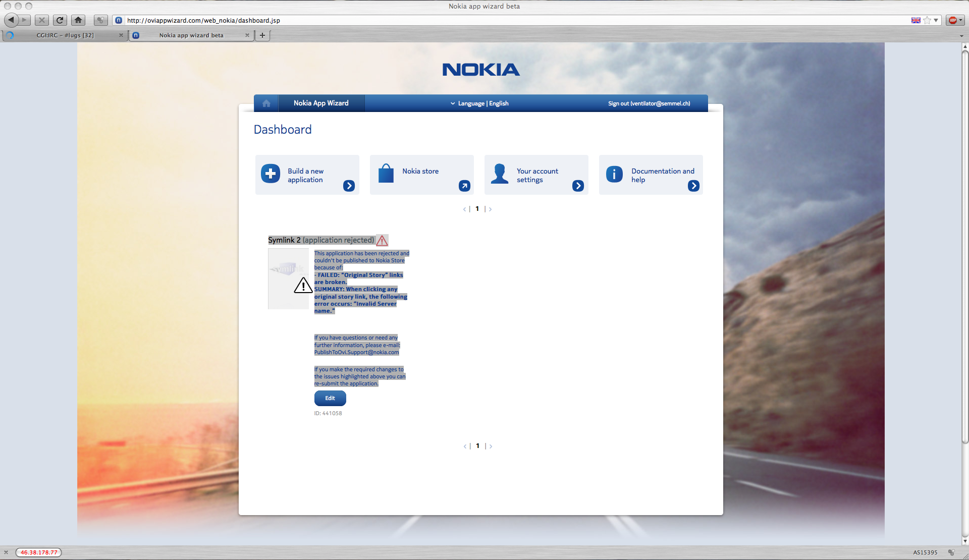This screenshot has height=560, width=969.
Task: Open Build a new application card
Action: click(307, 175)
